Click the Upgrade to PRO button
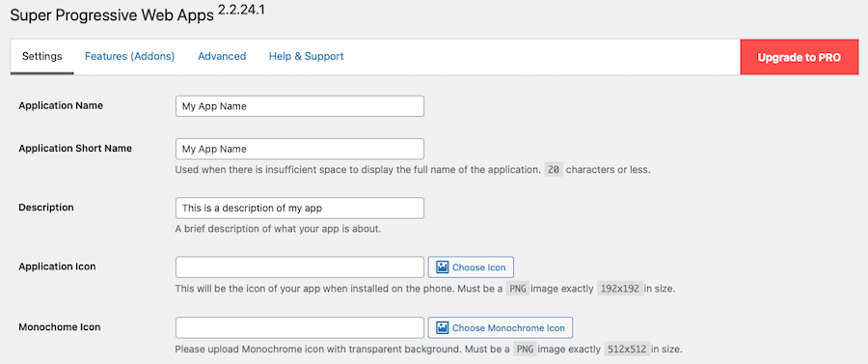Screen dimensions: 868x364 (800, 57)
